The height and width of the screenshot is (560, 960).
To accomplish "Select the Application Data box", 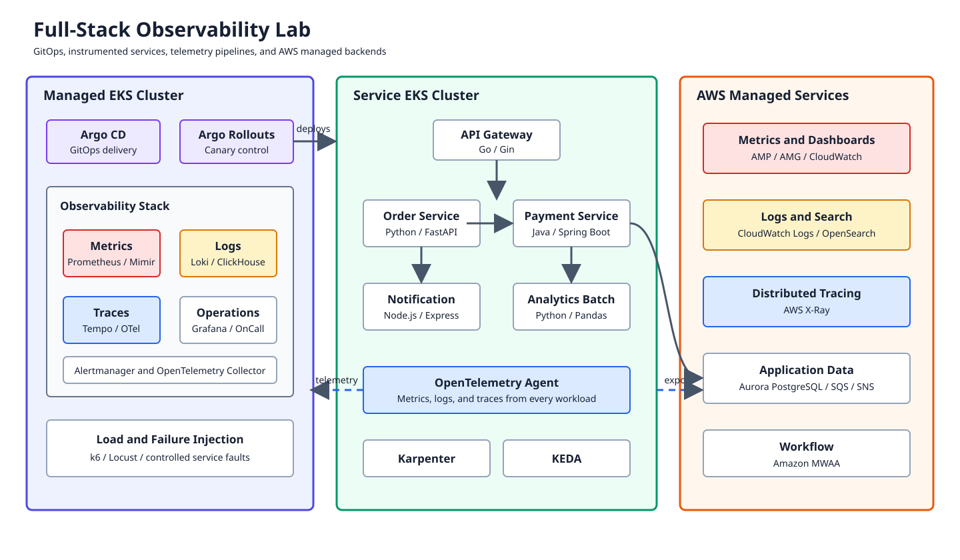I will 807,378.
